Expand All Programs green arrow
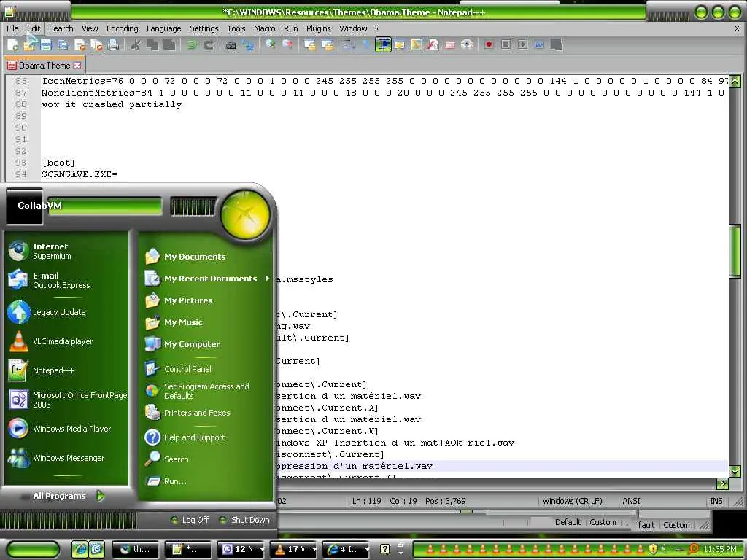This screenshot has width=747, height=560. [101, 496]
